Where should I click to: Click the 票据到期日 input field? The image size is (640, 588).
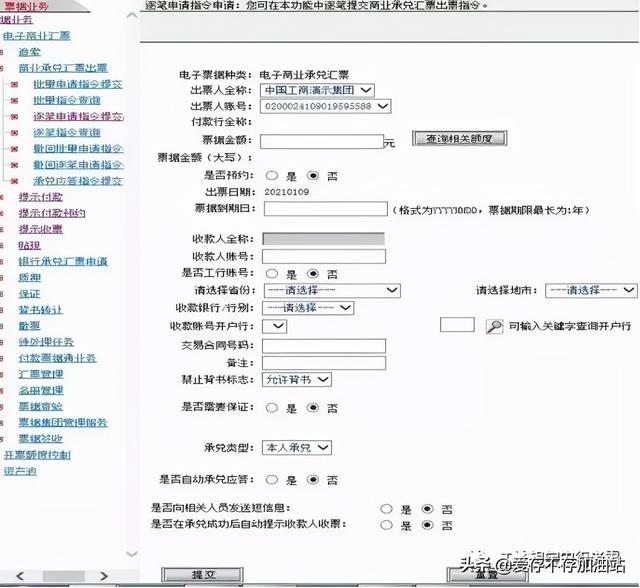coord(325,209)
